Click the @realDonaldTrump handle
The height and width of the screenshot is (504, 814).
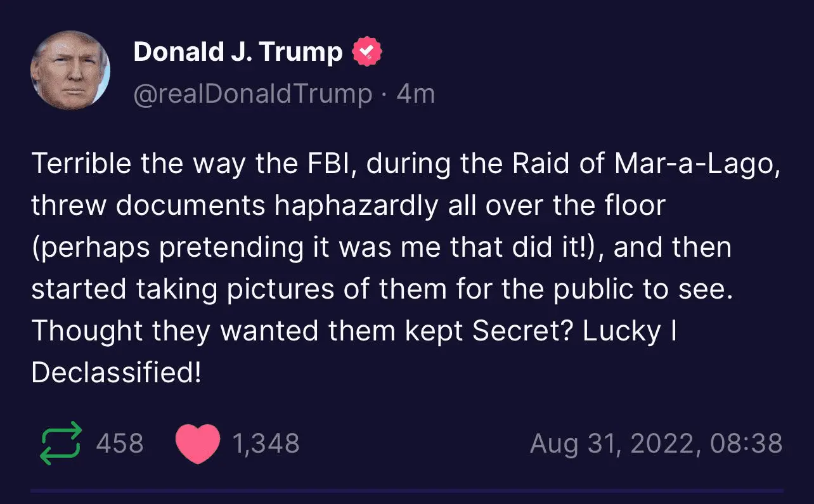click(x=253, y=94)
